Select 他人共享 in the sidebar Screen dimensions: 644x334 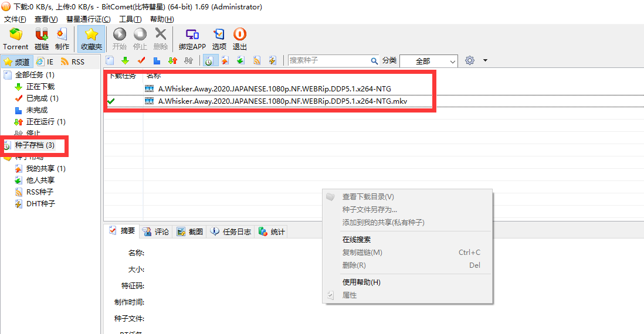point(40,180)
